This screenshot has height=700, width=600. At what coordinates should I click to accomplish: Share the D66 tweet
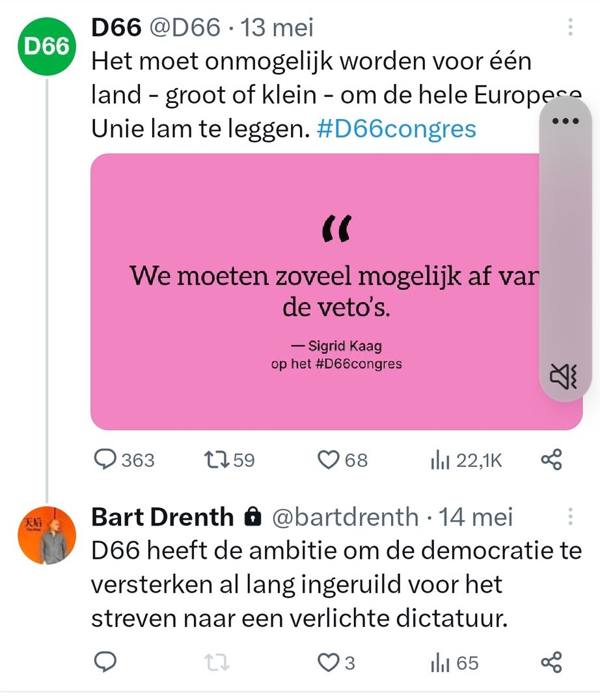click(x=552, y=460)
